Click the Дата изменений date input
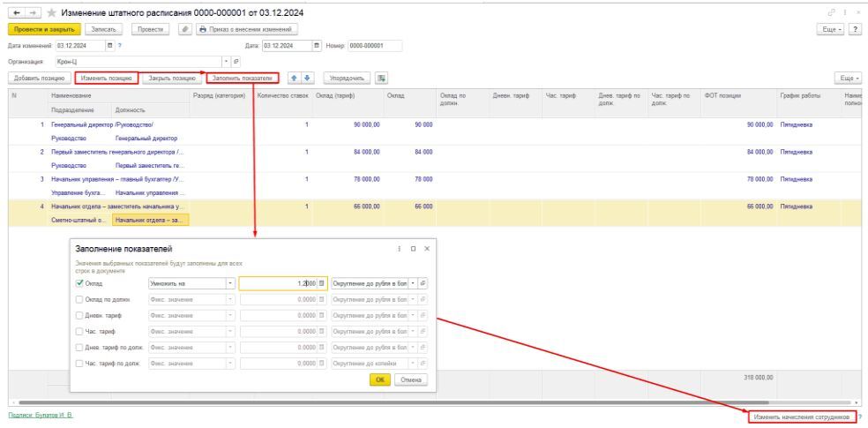The height and width of the screenshot is (428, 868). 79,45
